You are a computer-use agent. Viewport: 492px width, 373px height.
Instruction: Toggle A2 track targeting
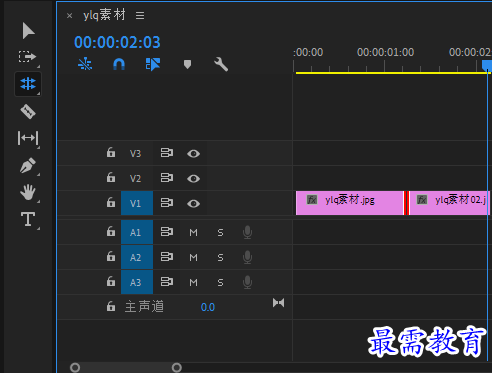(x=137, y=257)
